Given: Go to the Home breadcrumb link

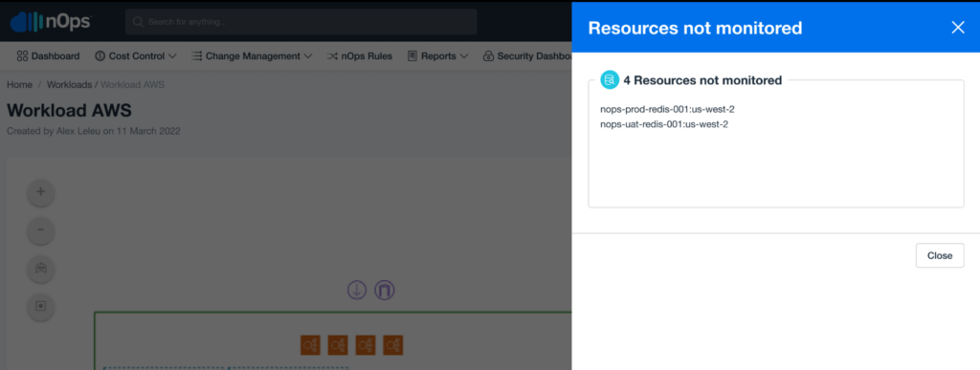Looking at the screenshot, I should point(19,84).
